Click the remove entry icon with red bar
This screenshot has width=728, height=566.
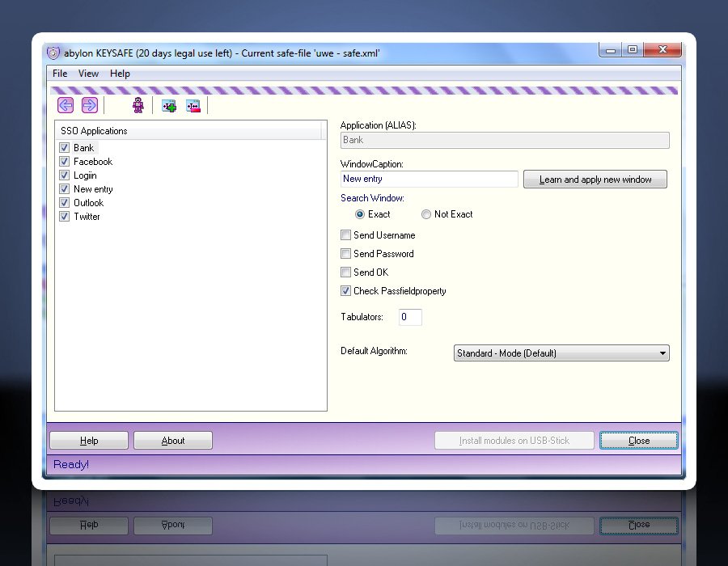193,106
